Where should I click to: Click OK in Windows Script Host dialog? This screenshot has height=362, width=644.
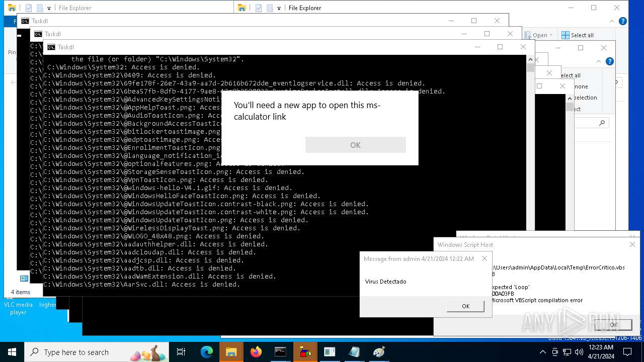coord(613,325)
